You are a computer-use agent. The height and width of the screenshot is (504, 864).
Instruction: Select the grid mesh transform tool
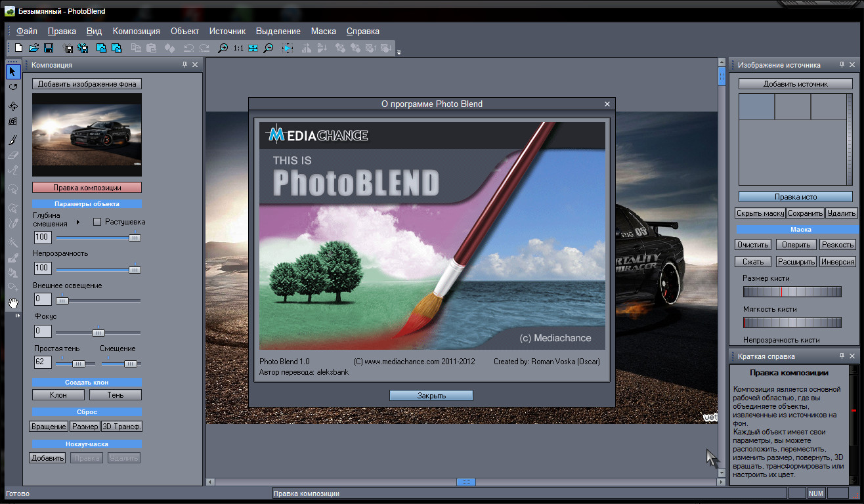tap(13, 122)
